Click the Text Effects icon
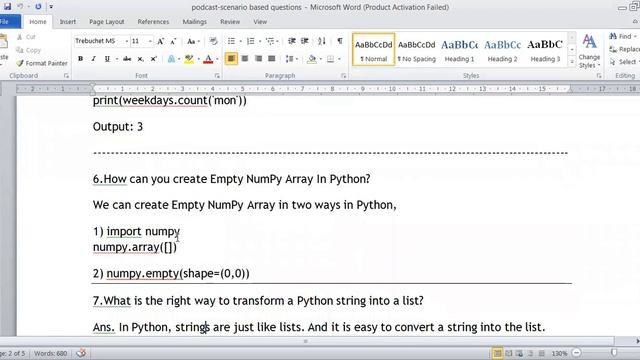The width and height of the screenshot is (640, 360). pos(171,59)
